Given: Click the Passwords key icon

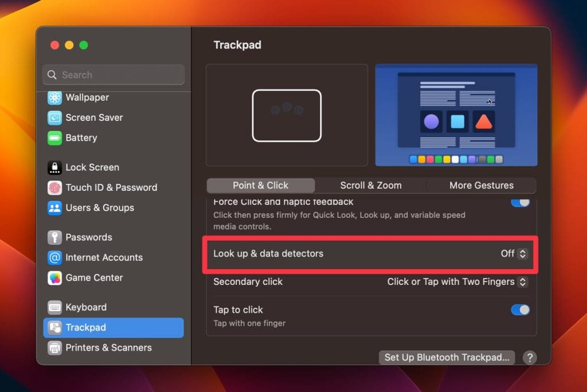Looking at the screenshot, I should (x=54, y=237).
